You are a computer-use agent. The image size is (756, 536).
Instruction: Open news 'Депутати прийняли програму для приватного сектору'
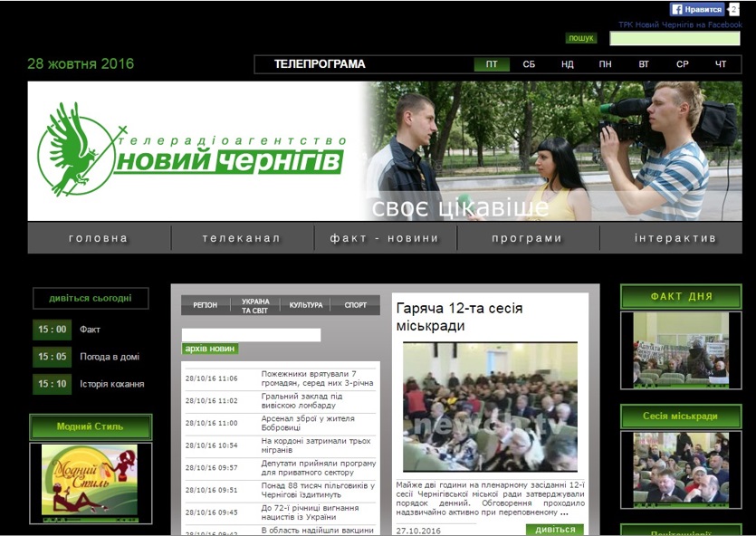(x=318, y=467)
